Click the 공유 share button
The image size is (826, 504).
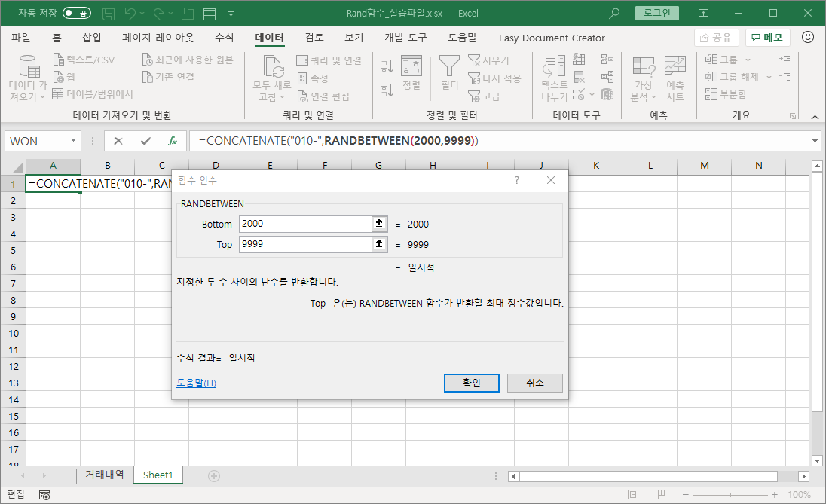coord(717,38)
